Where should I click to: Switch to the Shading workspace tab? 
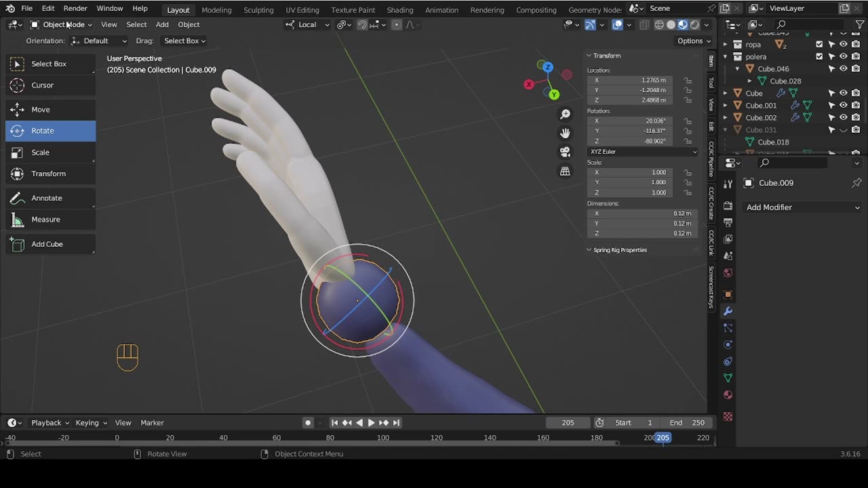coord(399,9)
